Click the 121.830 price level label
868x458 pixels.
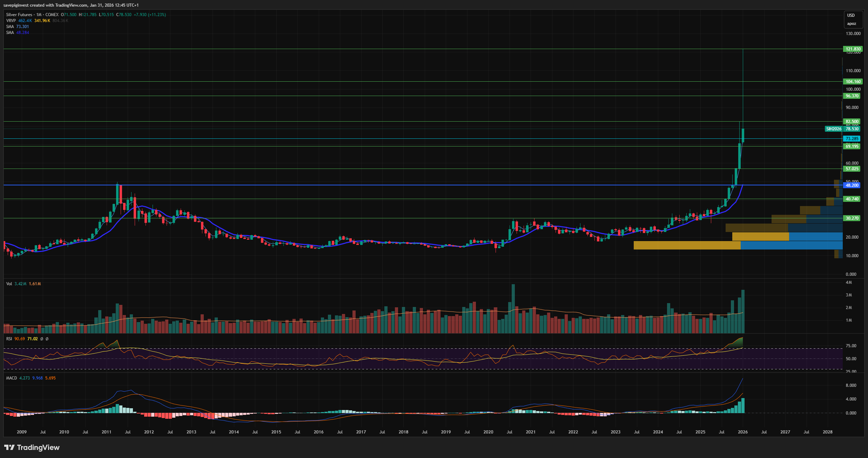(x=853, y=49)
